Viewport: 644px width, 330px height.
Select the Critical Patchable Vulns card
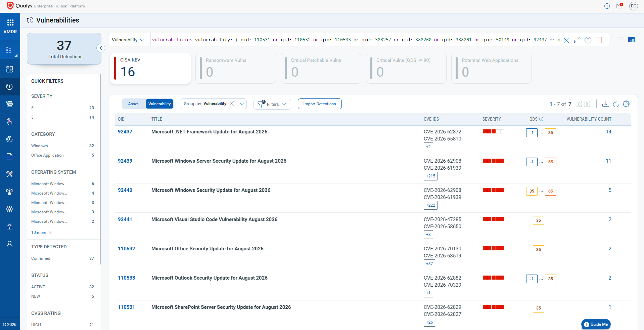click(321, 68)
